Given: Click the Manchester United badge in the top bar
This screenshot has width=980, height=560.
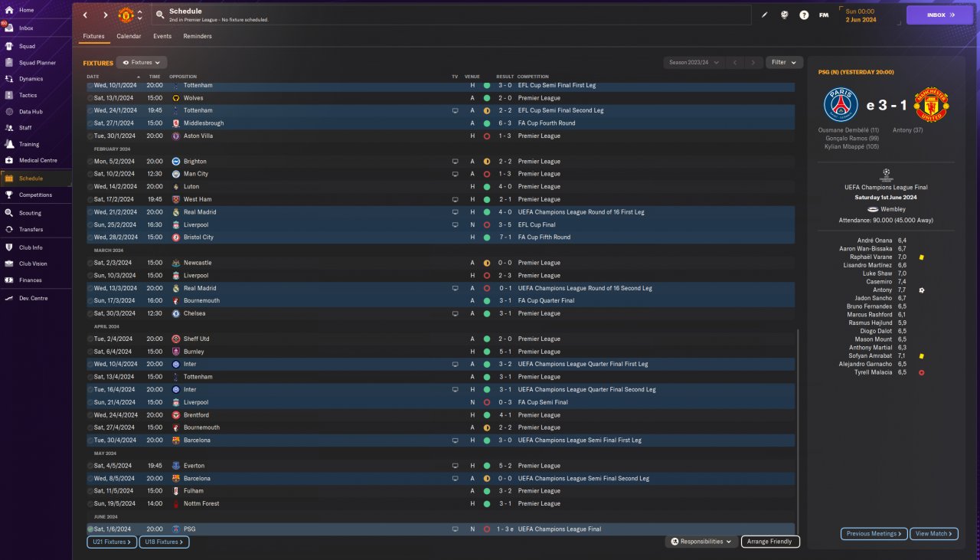Looking at the screenshot, I should point(126,15).
